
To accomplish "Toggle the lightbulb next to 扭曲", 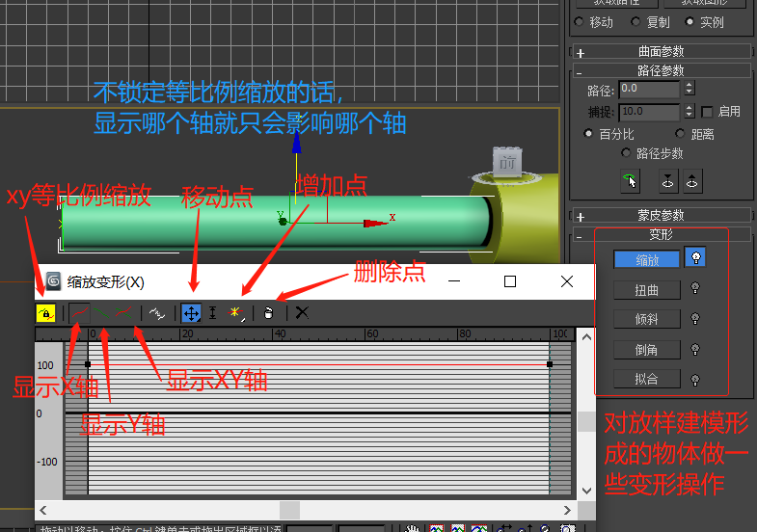I will (695, 288).
